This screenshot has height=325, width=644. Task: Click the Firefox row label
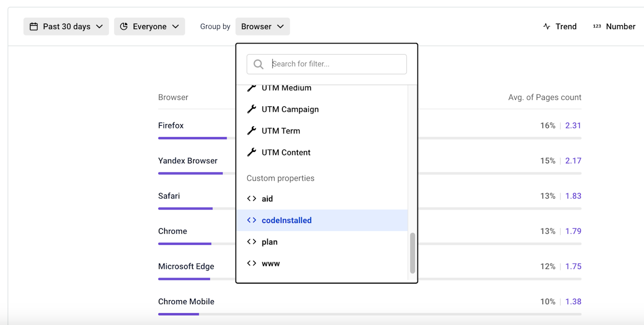171,125
